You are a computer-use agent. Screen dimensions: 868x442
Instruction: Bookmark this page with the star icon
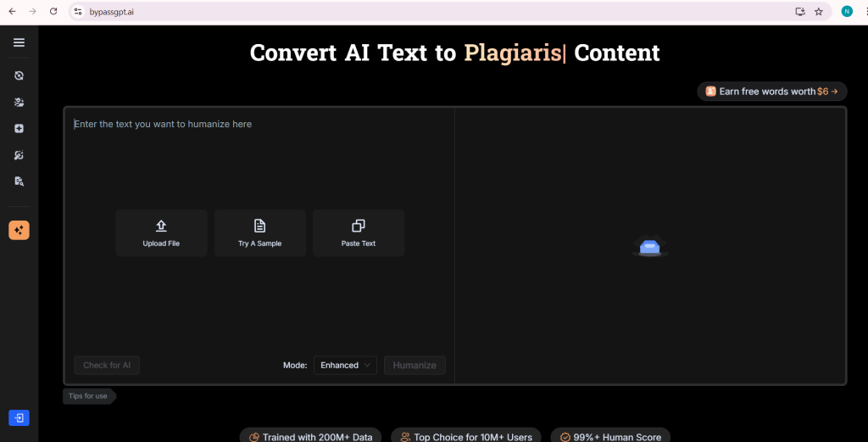[818, 12]
